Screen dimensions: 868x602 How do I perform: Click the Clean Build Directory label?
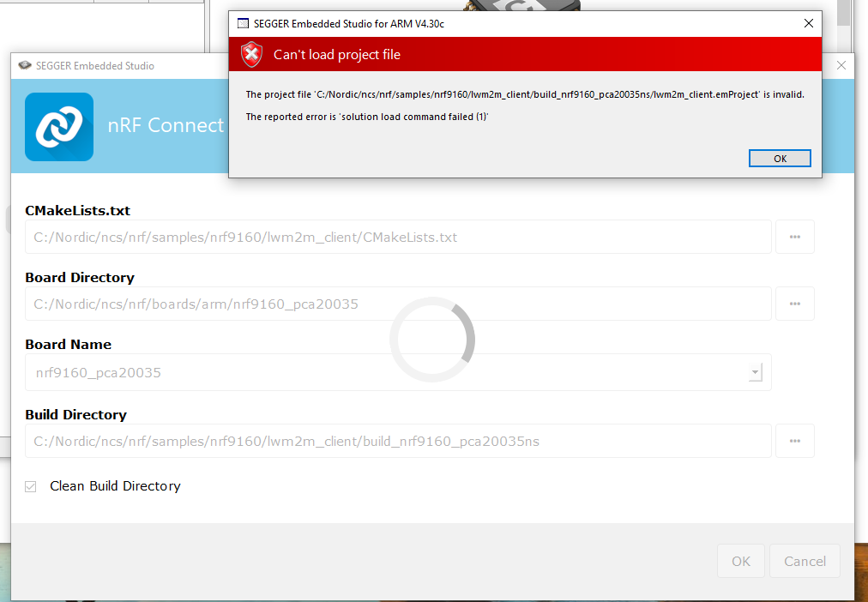click(x=115, y=486)
